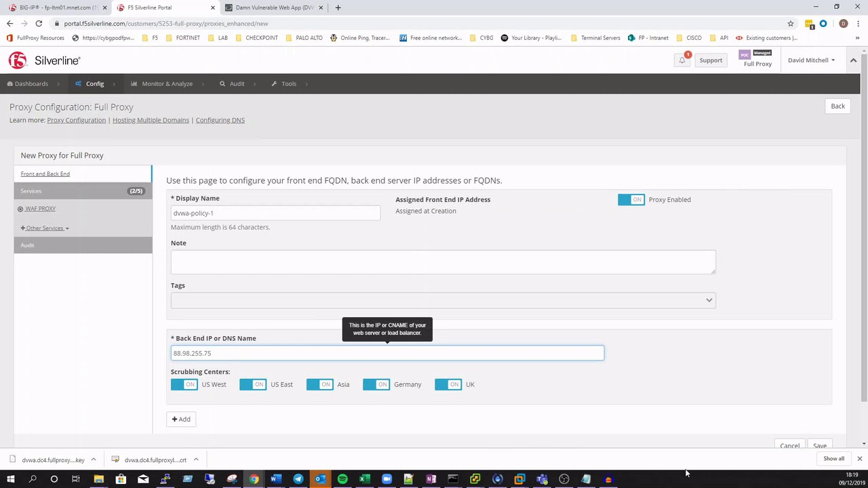Open David Mitchell user menu
This screenshot has width=868, height=488.
[811, 60]
